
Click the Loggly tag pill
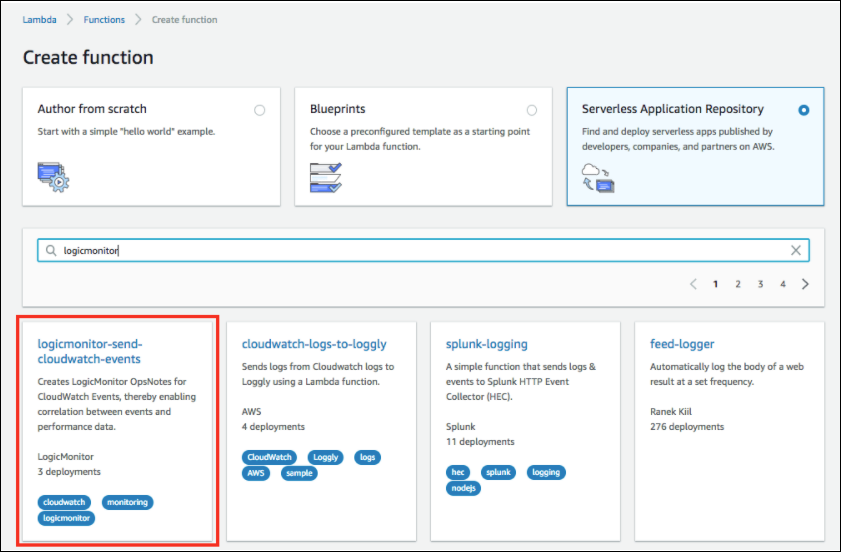click(326, 457)
